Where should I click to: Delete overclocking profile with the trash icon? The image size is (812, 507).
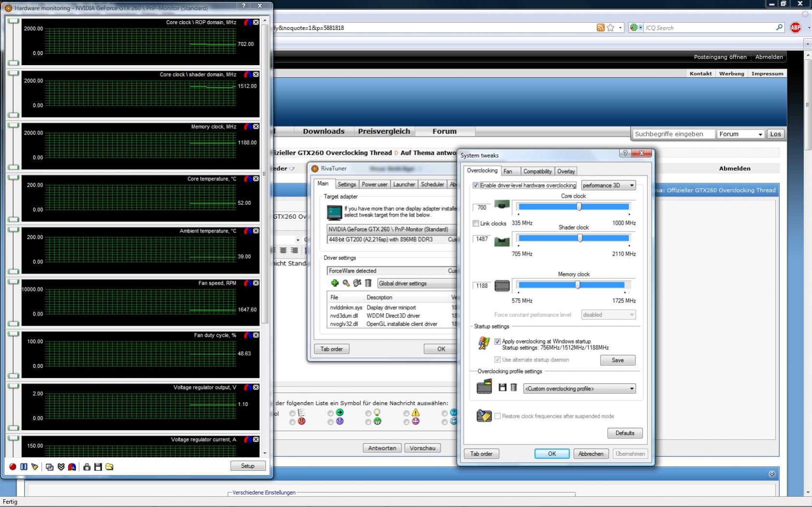tap(514, 388)
